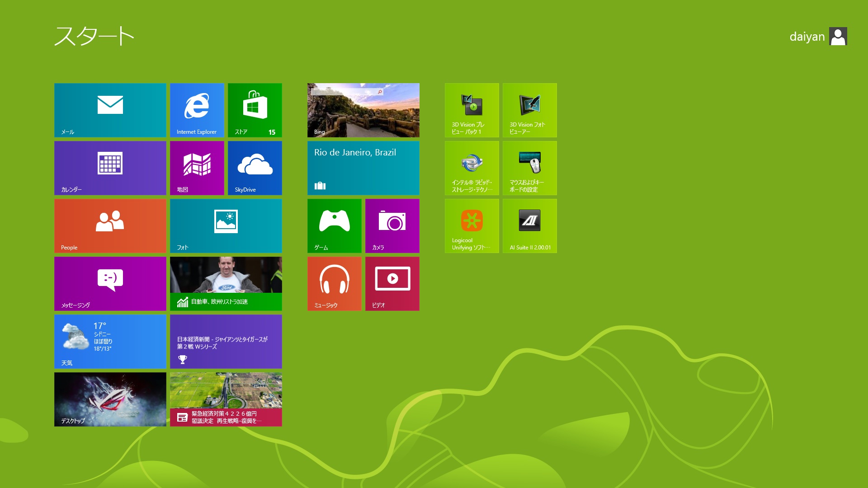Open the Desktop (デスクトップ) thumbnail tile
This screenshot has width=868, height=488.
(x=110, y=399)
